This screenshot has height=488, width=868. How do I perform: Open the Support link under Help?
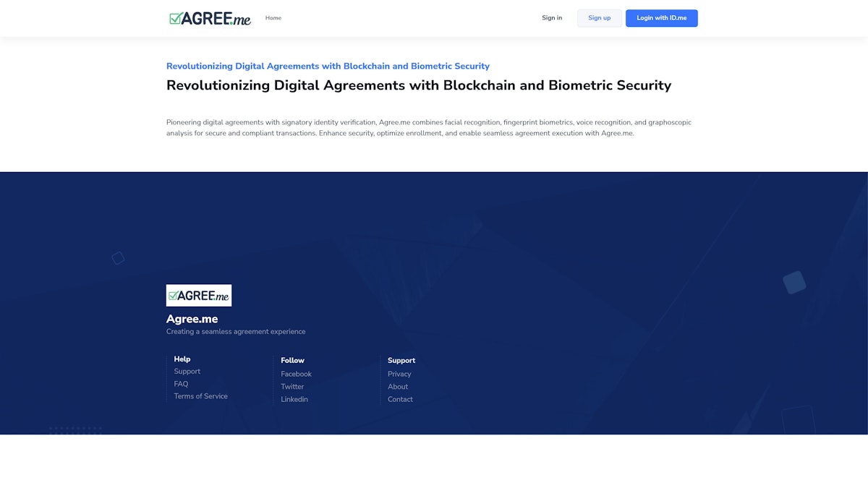(187, 372)
